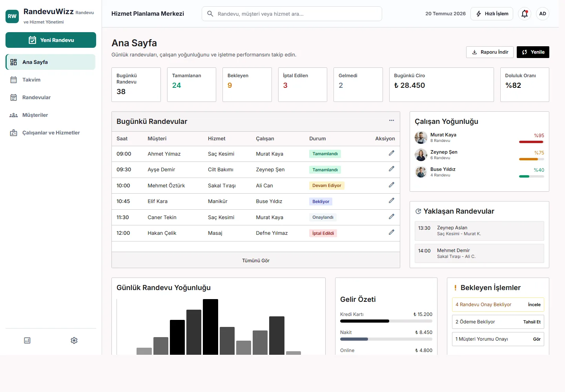
Task: Open the reports icon at sidebar bottom
Action: click(x=27, y=341)
